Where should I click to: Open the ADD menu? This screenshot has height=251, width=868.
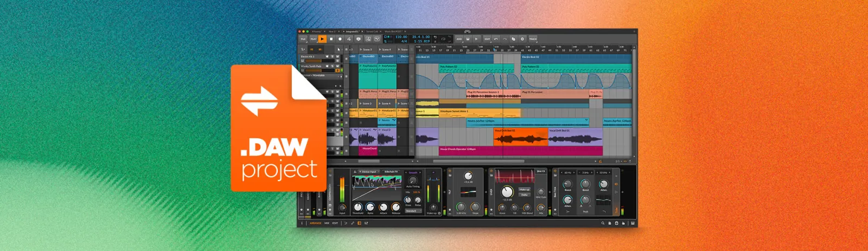(x=459, y=39)
